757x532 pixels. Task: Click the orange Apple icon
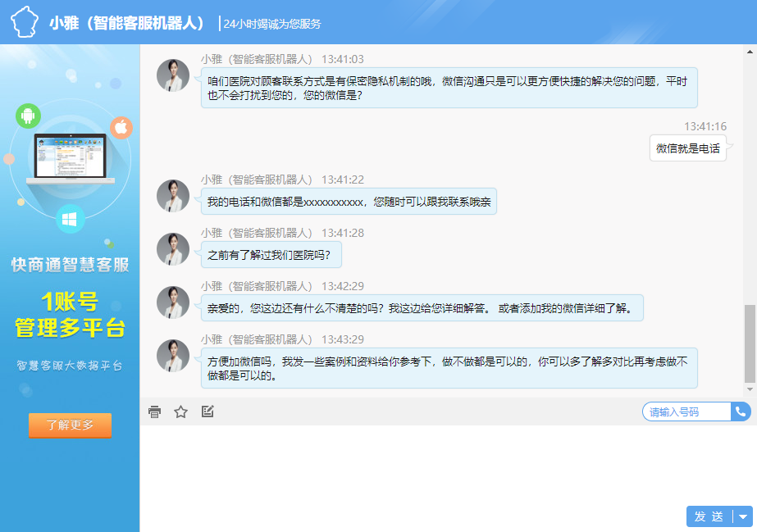pyautogui.click(x=121, y=127)
